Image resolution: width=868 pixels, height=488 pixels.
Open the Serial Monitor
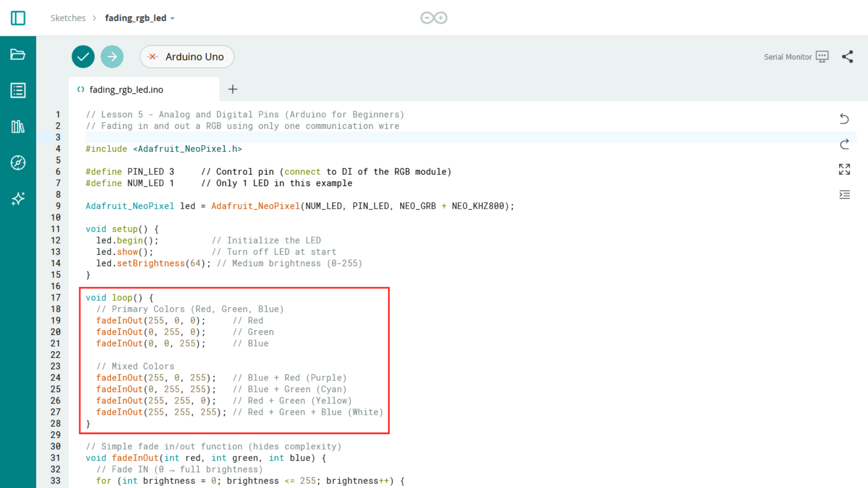796,56
